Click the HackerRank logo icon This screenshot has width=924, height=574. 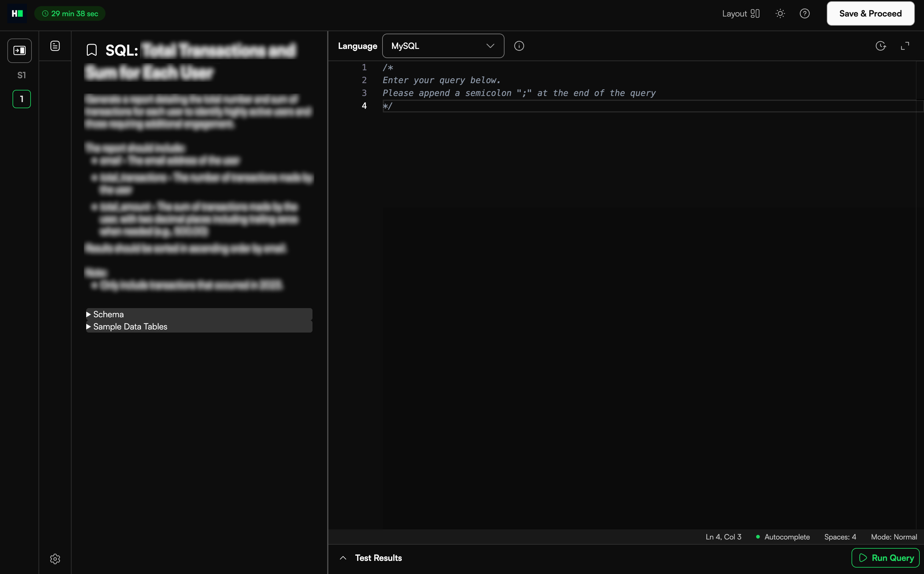[x=17, y=14]
